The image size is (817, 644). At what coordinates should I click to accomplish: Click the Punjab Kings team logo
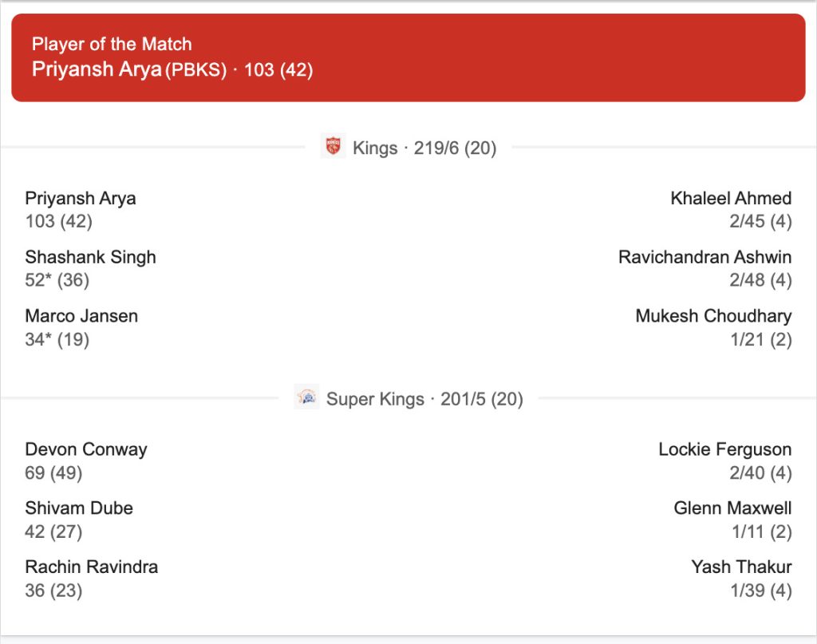pyautogui.click(x=333, y=147)
